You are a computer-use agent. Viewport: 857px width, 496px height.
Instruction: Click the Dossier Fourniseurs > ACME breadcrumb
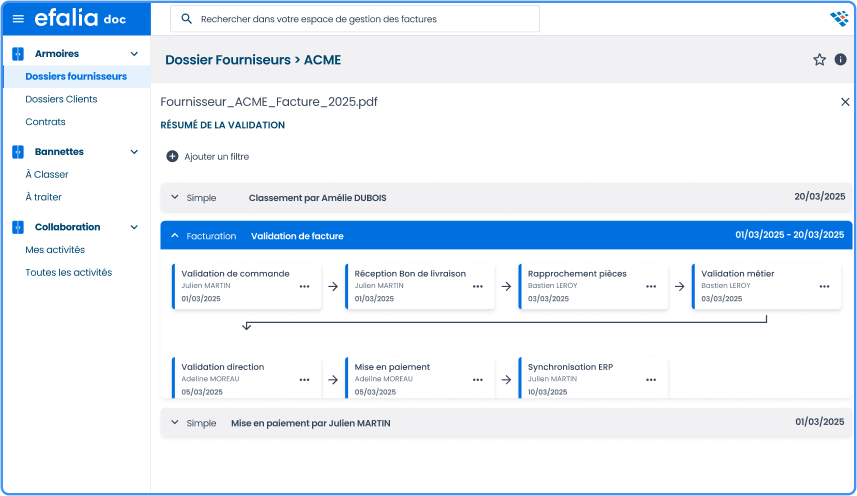tap(253, 60)
